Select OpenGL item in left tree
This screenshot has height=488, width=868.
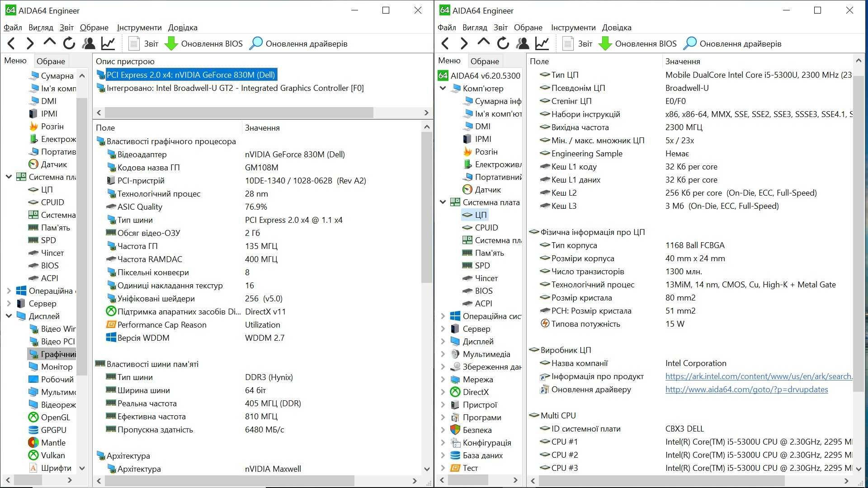55,417
